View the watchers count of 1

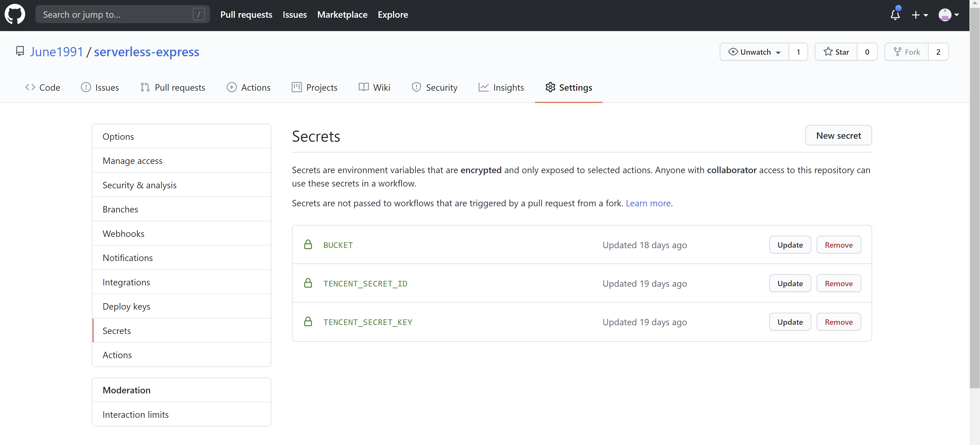click(x=798, y=52)
